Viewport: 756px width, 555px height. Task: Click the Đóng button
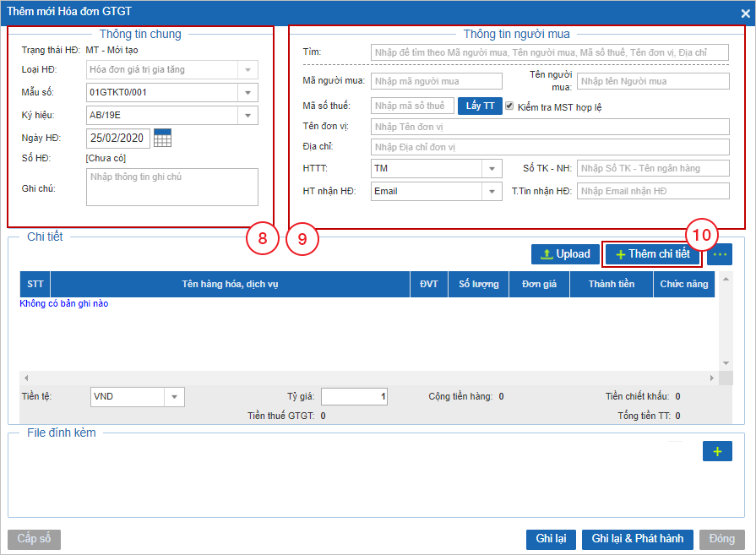coord(721,539)
